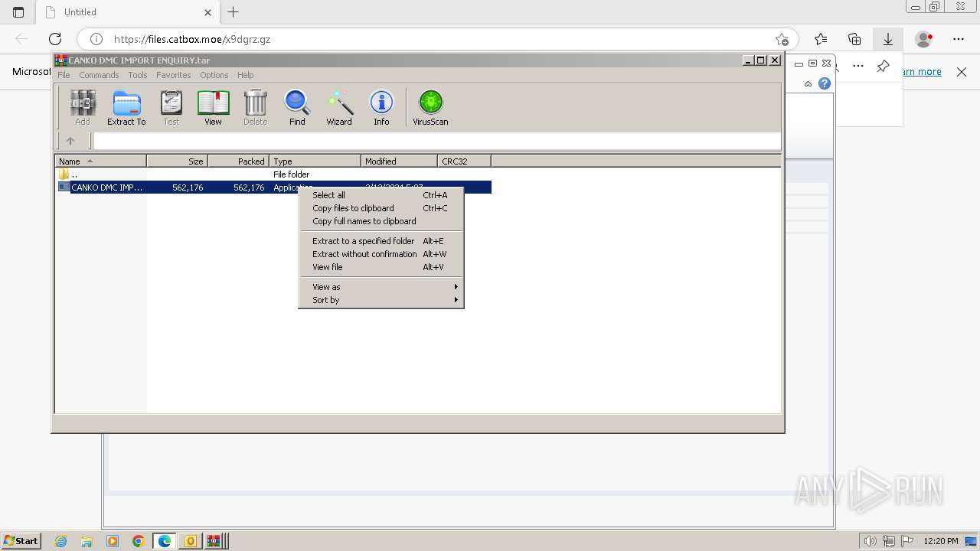980x551 pixels.
Task: Open Edge downloads icon
Action: tap(888, 39)
